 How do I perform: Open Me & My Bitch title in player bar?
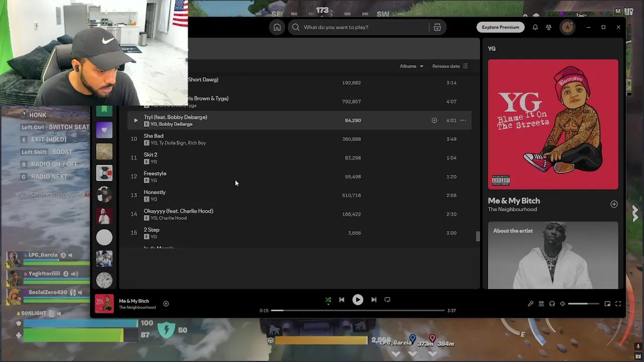click(134, 301)
